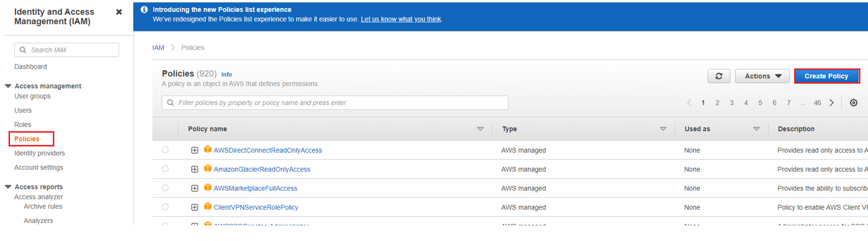
Task: Open the ClientVPNServiceRolePolicy policy link
Action: pyautogui.click(x=256, y=207)
